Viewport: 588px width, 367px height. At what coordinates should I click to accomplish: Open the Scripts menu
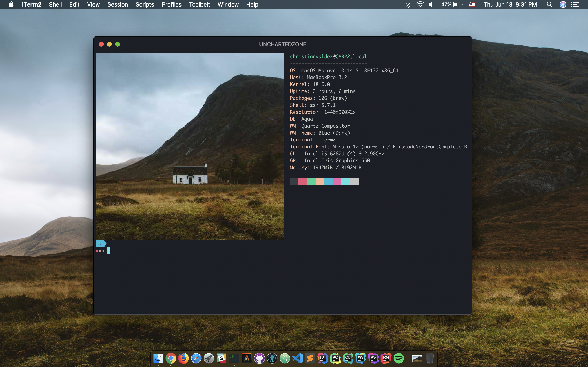click(x=145, y=4)
